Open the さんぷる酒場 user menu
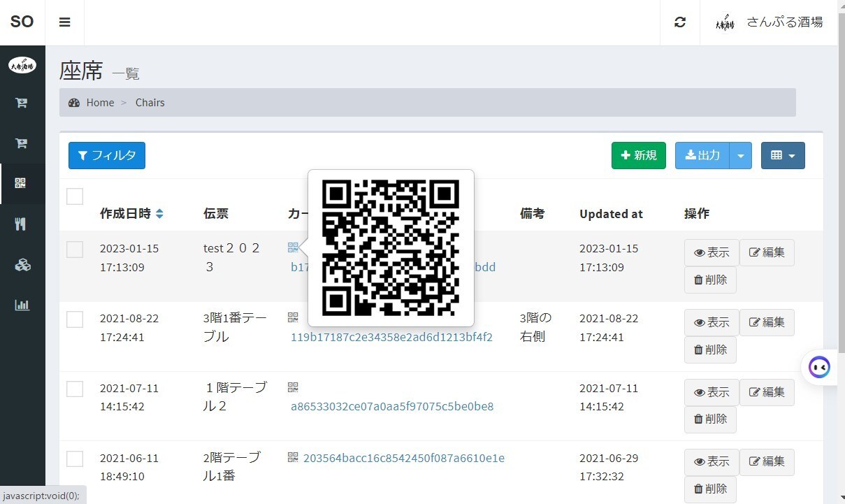Viewport: 845px width, 504px height. [769, 22]
